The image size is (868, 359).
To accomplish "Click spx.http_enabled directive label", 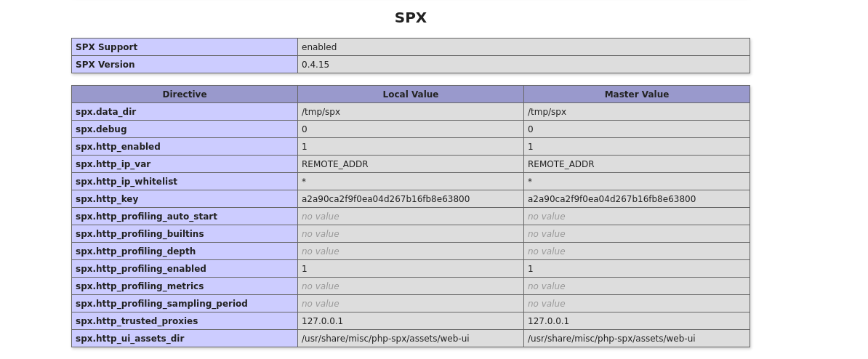I will [x=118, y=147].
